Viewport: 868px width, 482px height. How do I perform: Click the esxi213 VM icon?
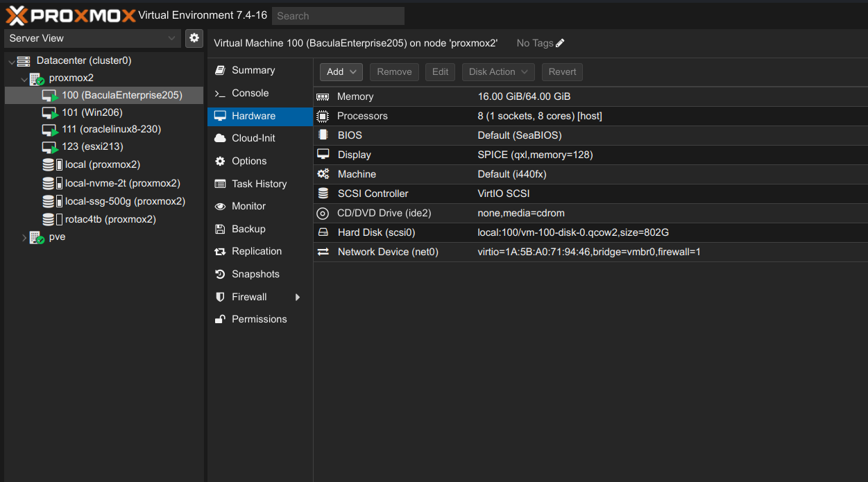click(x=50, y=148)
